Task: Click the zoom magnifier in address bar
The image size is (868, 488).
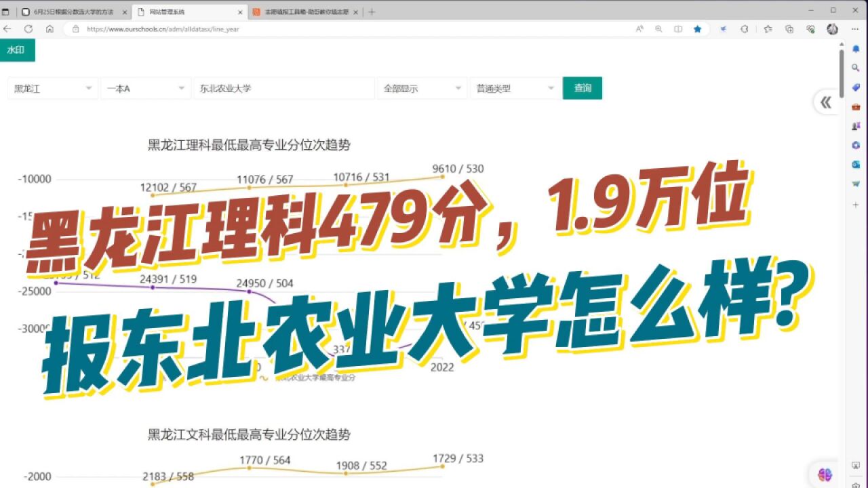Action: click(658, 29)
